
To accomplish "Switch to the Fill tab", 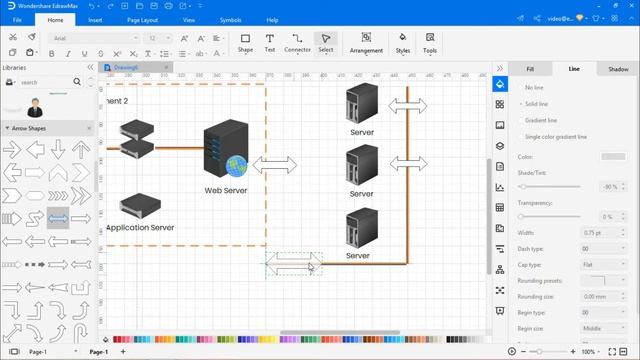I will 530,69.
